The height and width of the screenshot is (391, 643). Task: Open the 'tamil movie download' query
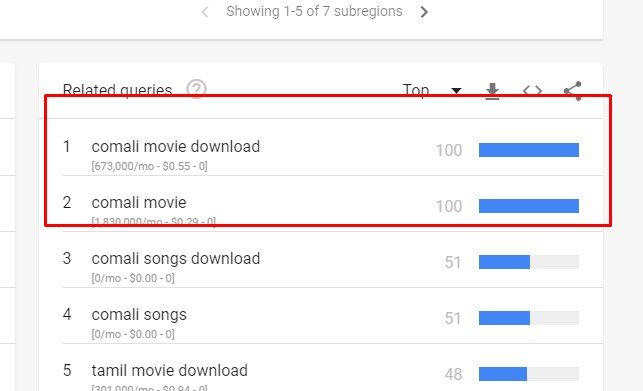coord(169,370)
